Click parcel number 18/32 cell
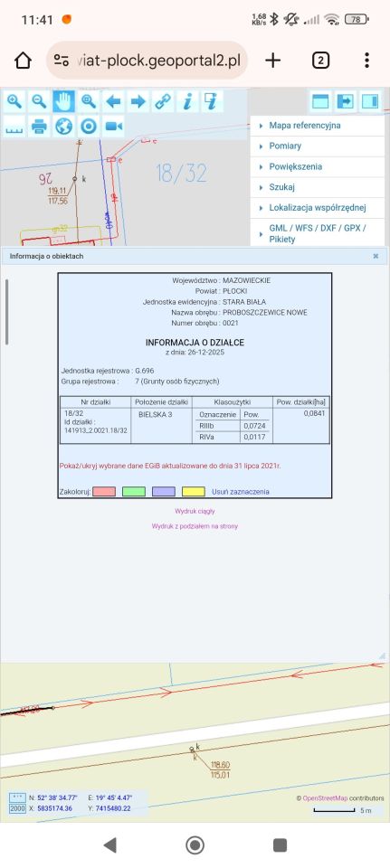 [95, 426]
